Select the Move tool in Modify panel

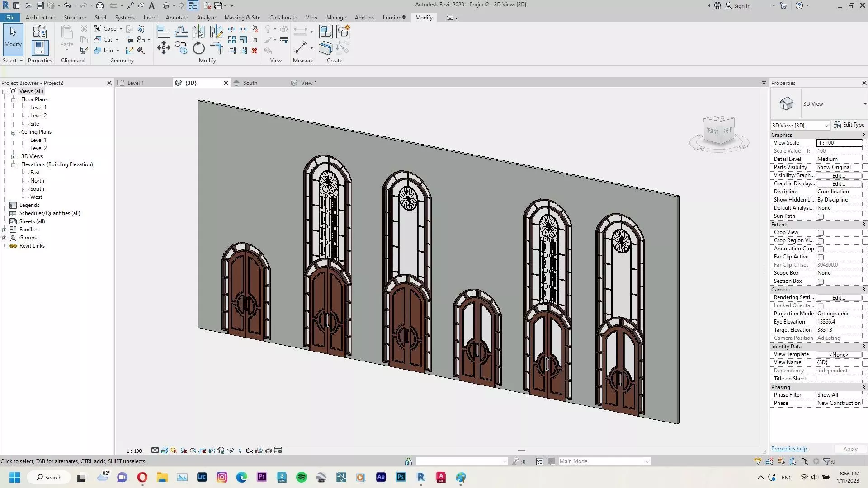click(163, 48)
